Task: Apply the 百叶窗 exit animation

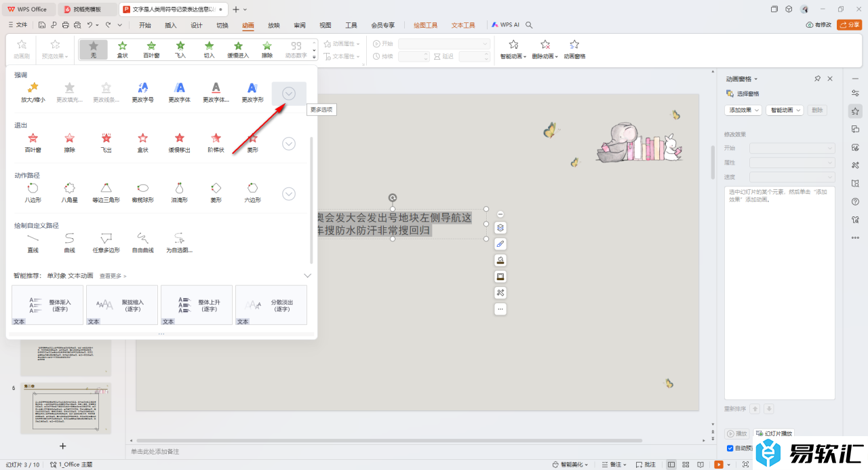Action: pyautogui.click(x=33, y=142)
